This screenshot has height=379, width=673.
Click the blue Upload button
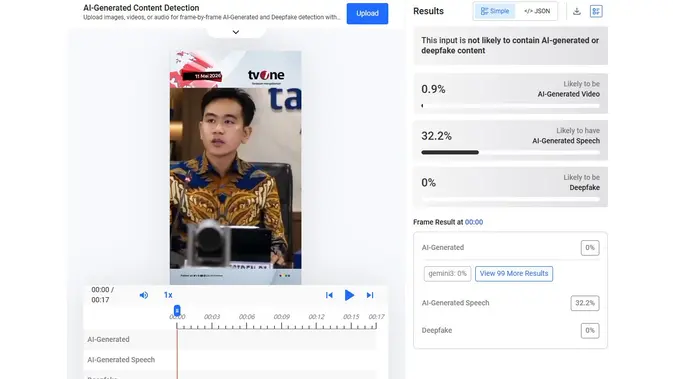[367, 13]
